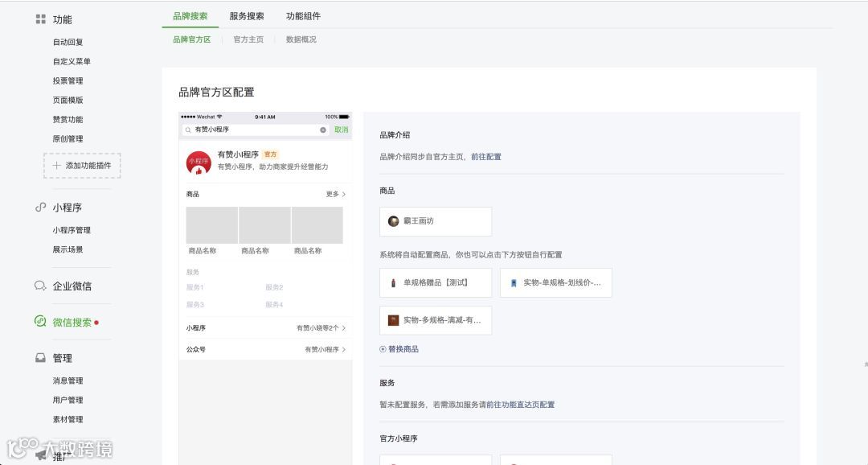Open 微信搜索 section in the sidebar
This screenshot has width=868, height=465.
pos(72,322)
